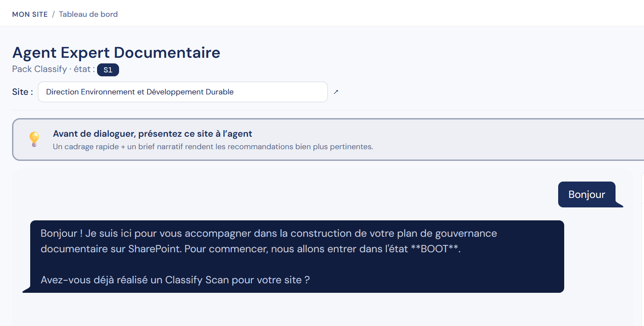Viewport: 644px width, 326px height.
Task: Click the 'Pack Classify · état' label
Action: click(x=53, y=69)
